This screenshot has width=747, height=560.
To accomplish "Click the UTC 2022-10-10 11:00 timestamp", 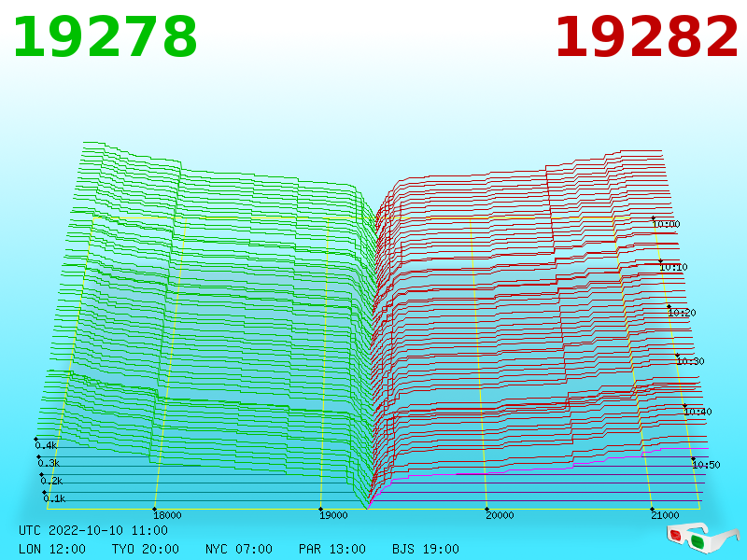I will [x=93, y=530].
